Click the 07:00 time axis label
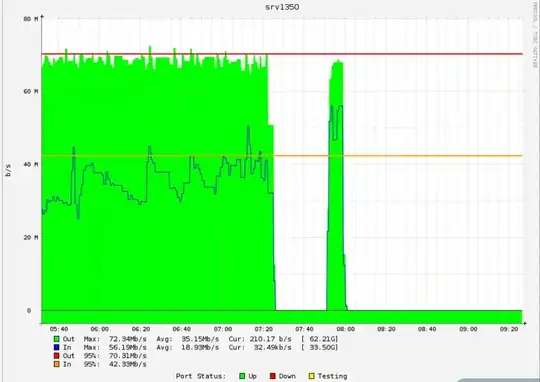This screenshot has width=540, height=382. (223, 329)
